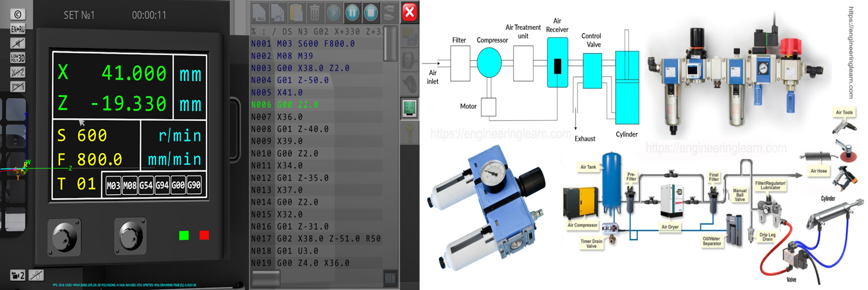Screen dimensions: 868x290
Task: Close the program editor with red X
Action: click(x=409, y=12)
